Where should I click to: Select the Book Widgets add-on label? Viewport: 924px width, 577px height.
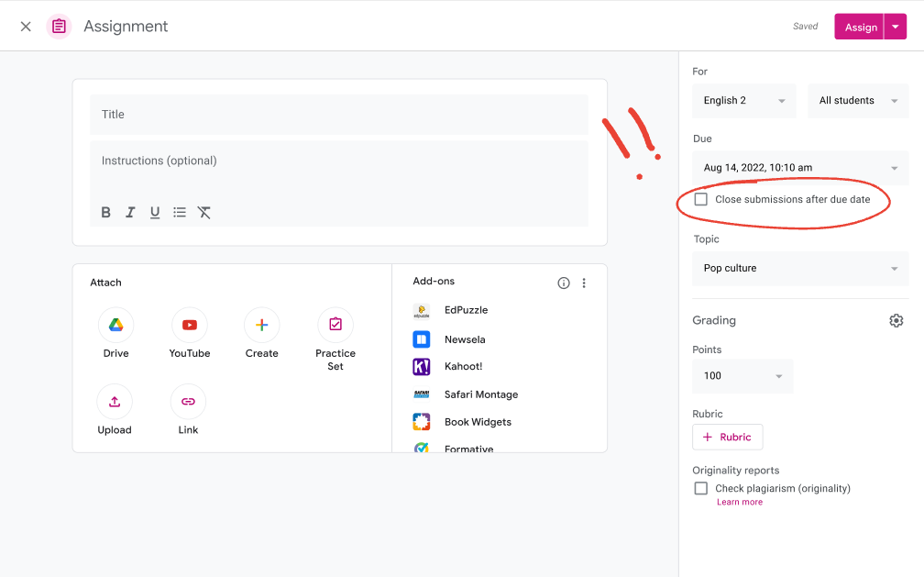(x=478, y=422)
